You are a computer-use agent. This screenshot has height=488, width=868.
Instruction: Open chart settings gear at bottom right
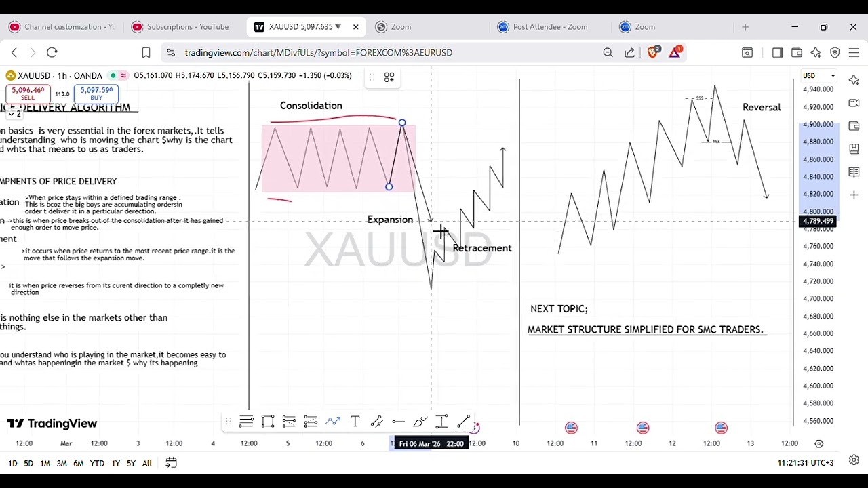pos(854,460)
